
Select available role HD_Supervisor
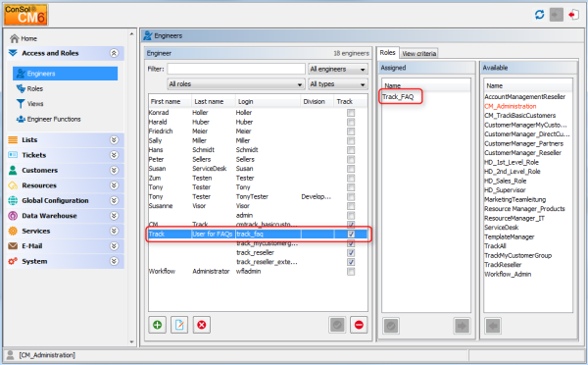point(505,190)
